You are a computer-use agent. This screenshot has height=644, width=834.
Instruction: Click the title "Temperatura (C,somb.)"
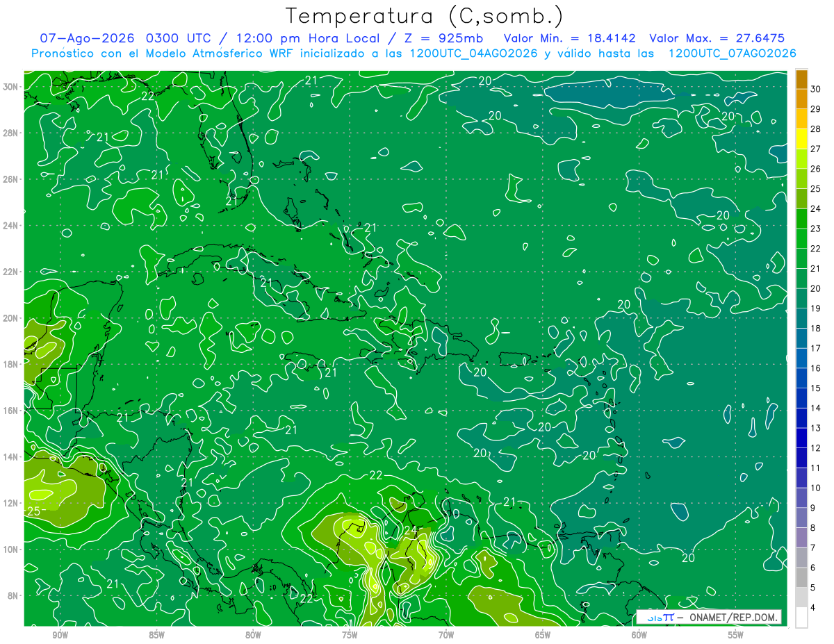(x=425, y=17)
